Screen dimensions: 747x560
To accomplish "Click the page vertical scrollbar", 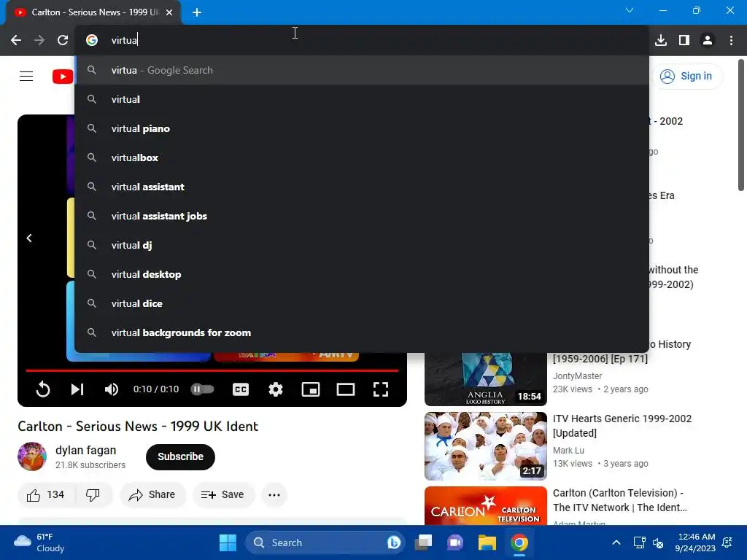I will coord(741,125).
